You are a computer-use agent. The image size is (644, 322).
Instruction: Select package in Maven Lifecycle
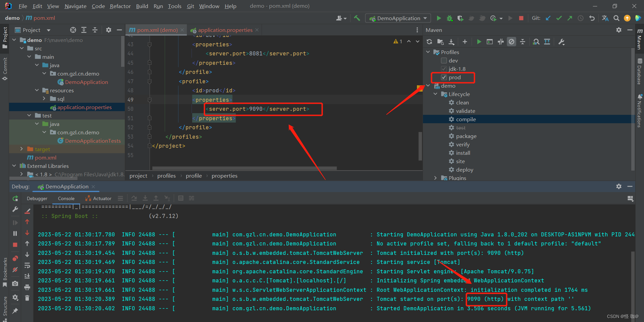[466, 136]
